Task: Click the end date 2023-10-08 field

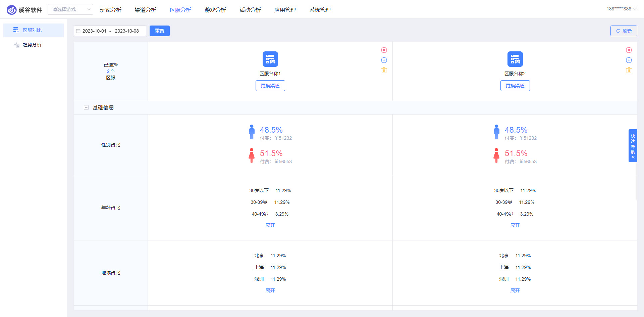Action: (127, 31)
